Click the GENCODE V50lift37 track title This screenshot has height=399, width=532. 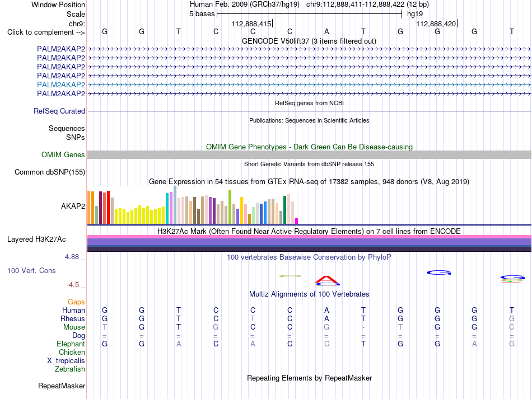[309, 41]
